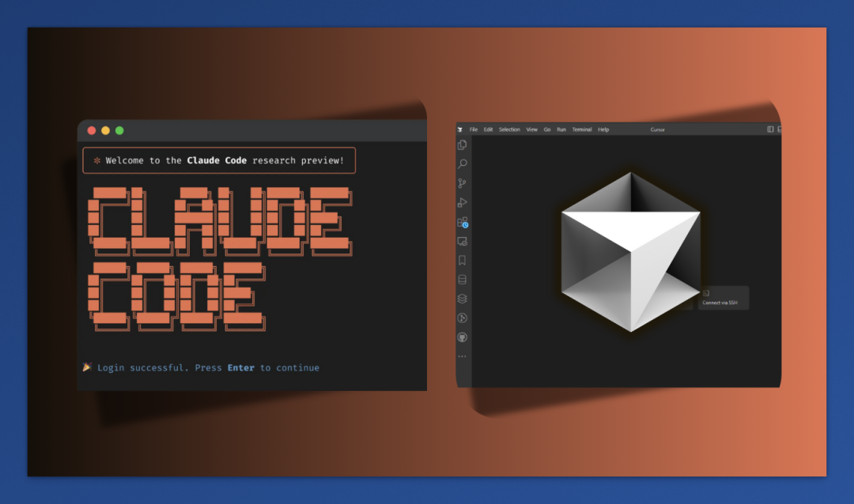Open the View menu in Cursor
Image resolution: width=854 pixels, height=504 pixels.
[531, 130]
